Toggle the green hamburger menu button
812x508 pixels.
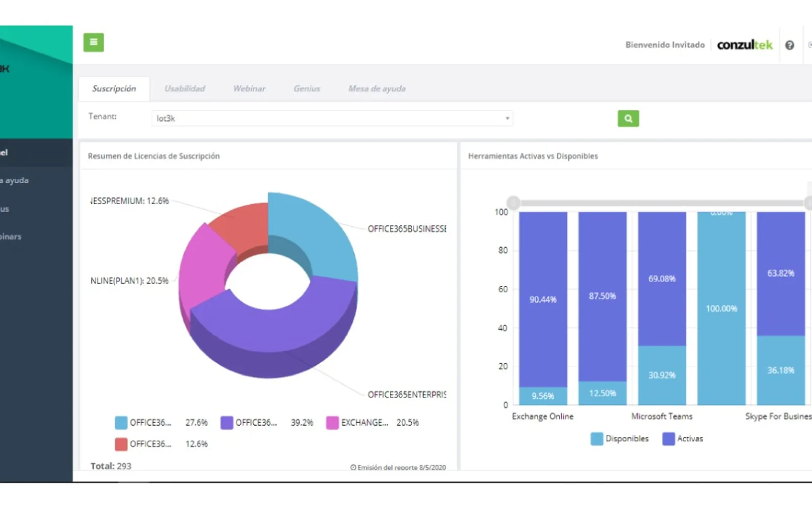[x=93, y=42]
